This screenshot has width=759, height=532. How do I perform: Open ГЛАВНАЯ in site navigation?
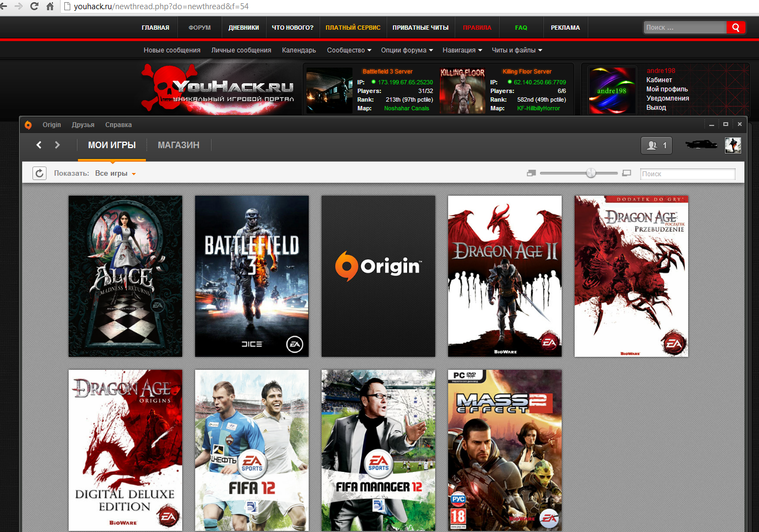click(156, 28)
